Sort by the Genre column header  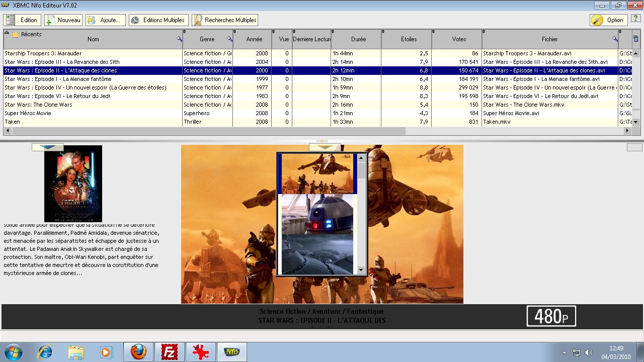[x=207, y=39]
